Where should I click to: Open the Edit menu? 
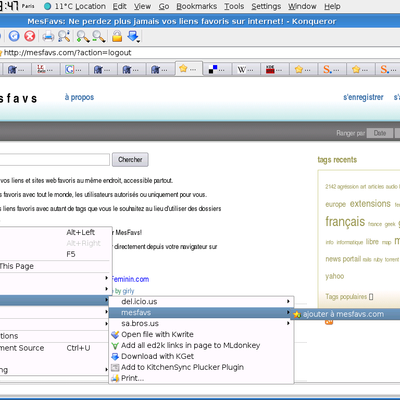[x=120, y=6]
